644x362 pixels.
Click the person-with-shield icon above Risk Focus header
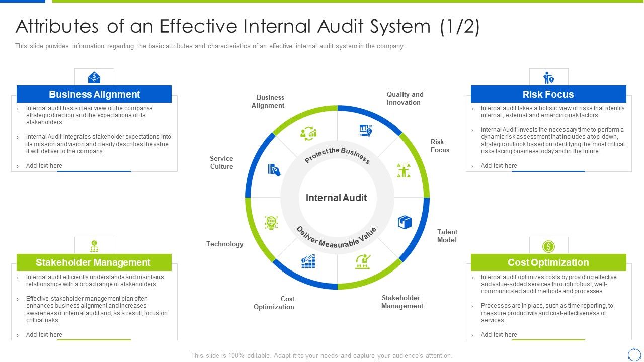548,78
